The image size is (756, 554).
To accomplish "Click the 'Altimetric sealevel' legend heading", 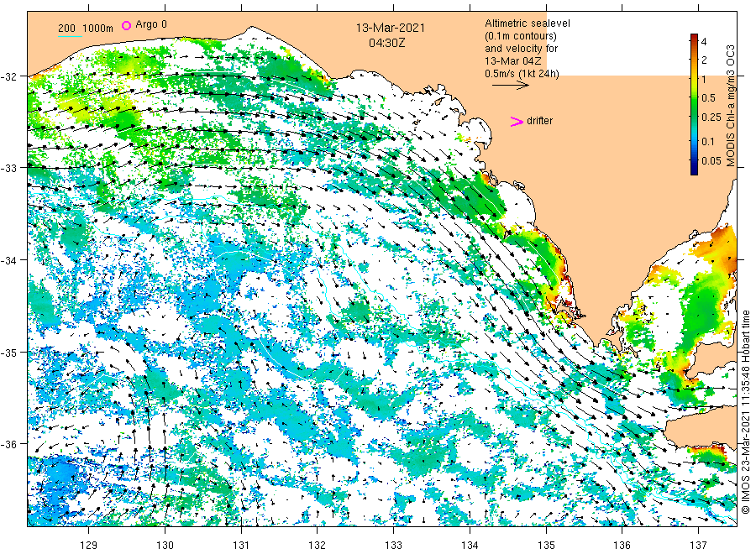I will tap(527, 24).
